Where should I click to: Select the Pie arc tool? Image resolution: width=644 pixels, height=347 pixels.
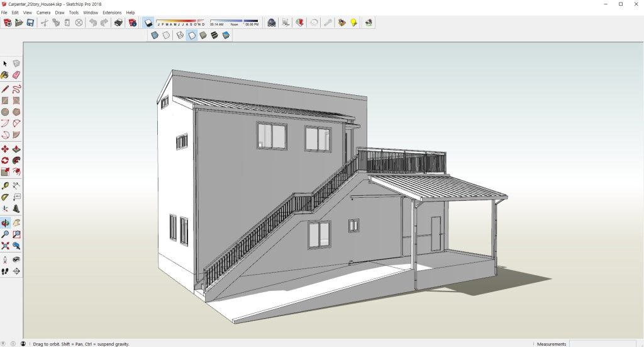pos(16,135)
